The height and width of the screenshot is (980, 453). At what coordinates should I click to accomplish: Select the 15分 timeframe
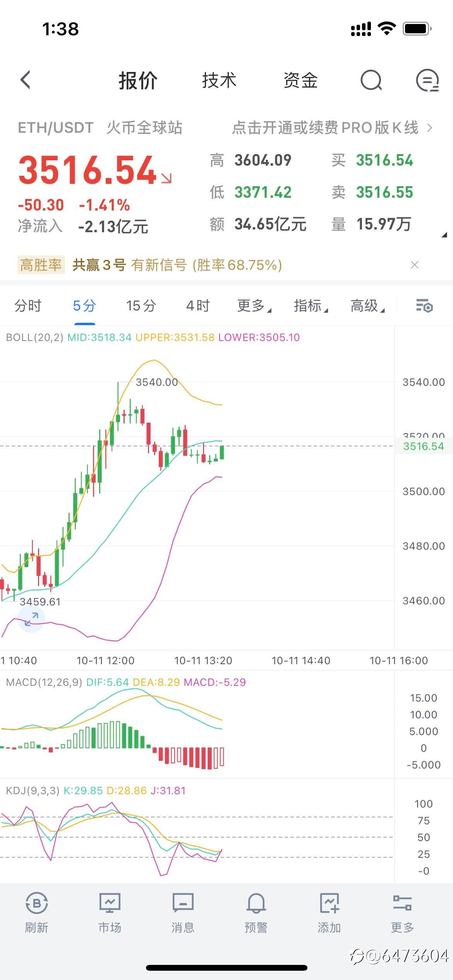pyautogui.click(x=141, y=306)
